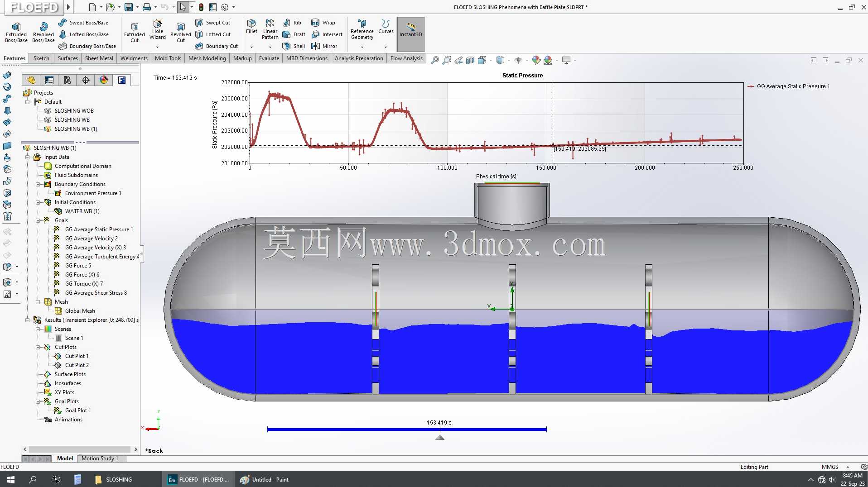Viewport: 868px width, 487px height.
Task: Select Boundary Boss/Base tool
Action: pyautogui.click(x=87, y=46)
